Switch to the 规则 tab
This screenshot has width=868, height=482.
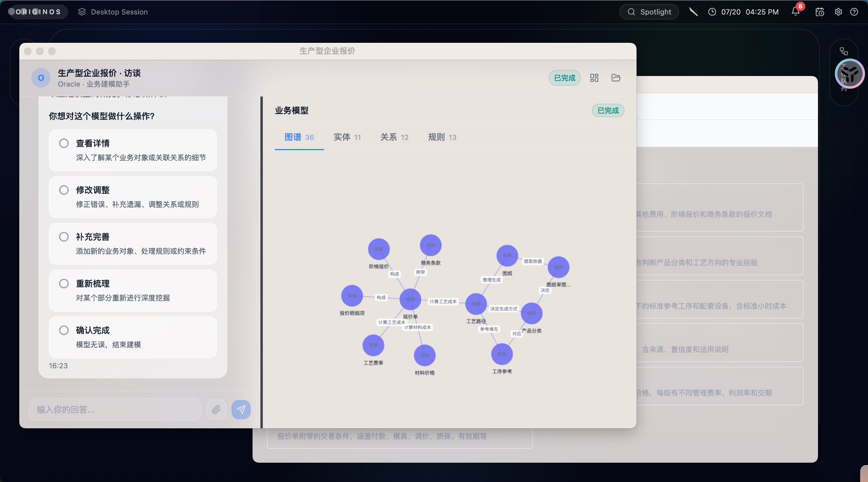(442, 137)
